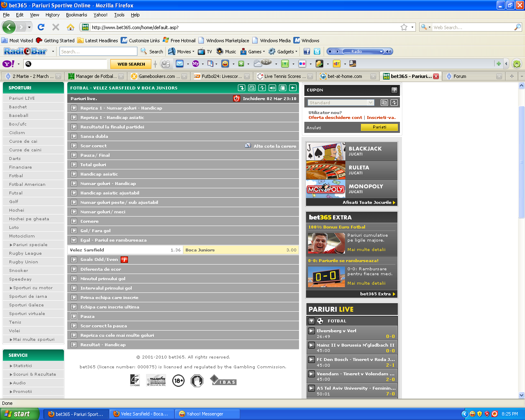Image resolution: width=525 pixels, height=420 pixels.
Task: Switch to the bet-at-home.com tab
Action: (347, 76)
